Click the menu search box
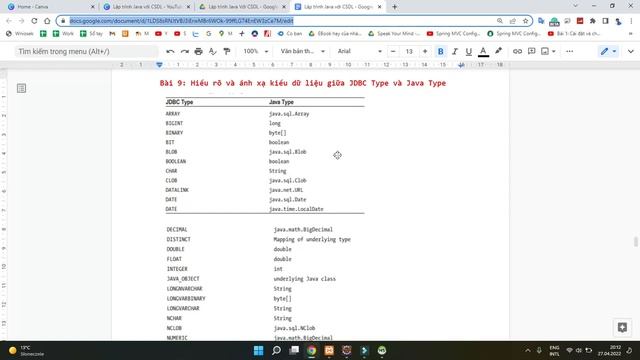The width and height of the screenshot is (640, 360). point(87,51)
